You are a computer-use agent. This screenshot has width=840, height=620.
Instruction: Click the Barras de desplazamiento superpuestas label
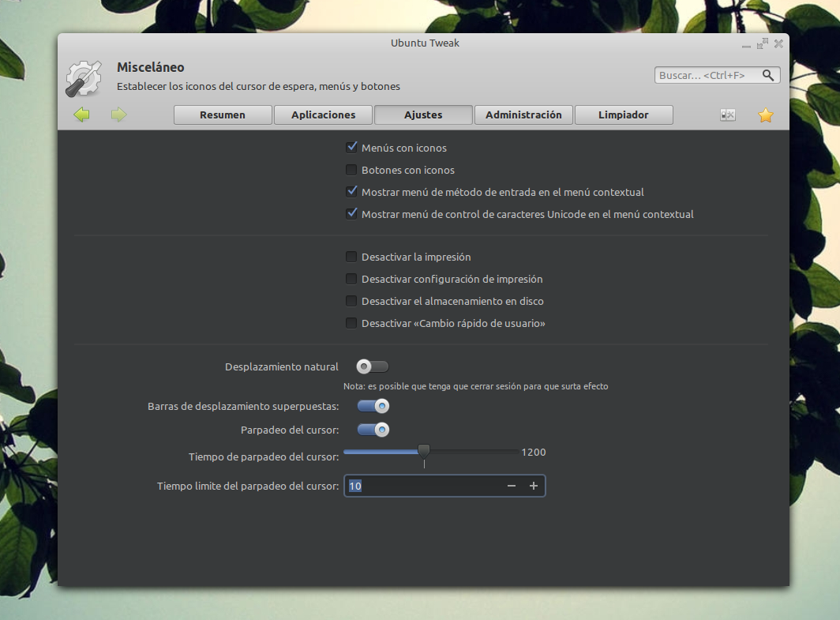tap(243, 406)
